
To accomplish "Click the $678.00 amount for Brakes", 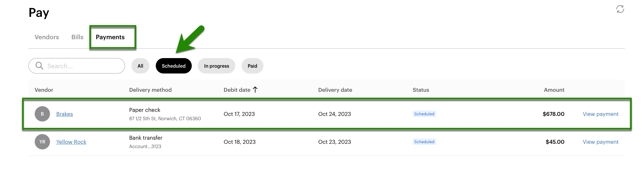I will point(553,114).
